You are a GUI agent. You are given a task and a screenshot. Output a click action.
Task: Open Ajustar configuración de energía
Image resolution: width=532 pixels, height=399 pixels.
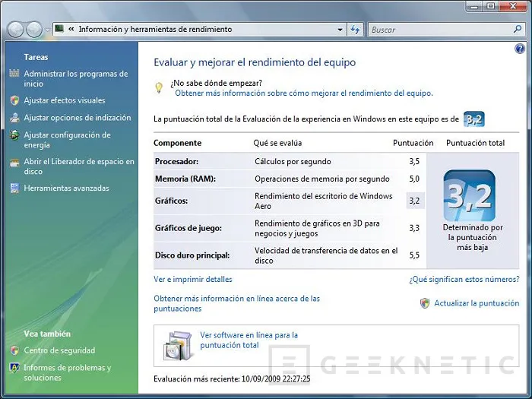(67, 140)
